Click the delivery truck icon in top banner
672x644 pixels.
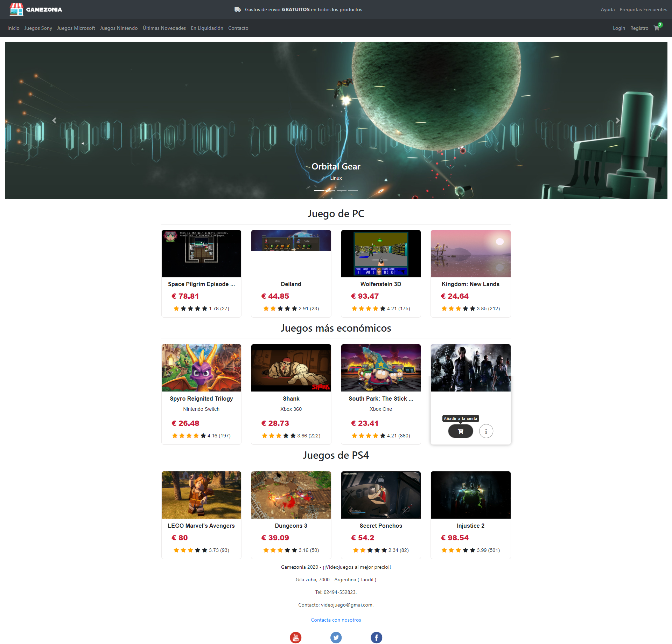(238, 9)
